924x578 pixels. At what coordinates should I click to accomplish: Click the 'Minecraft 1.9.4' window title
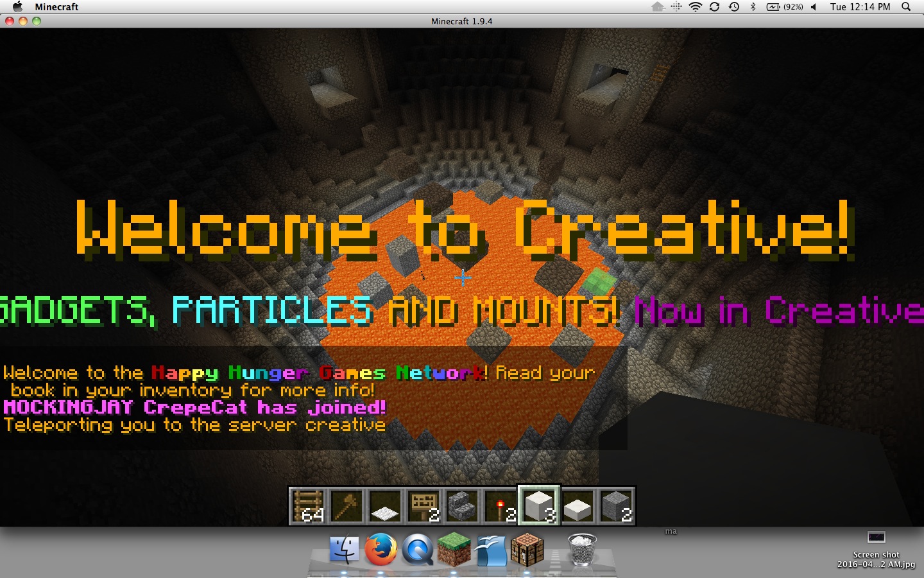click(462, 21)
